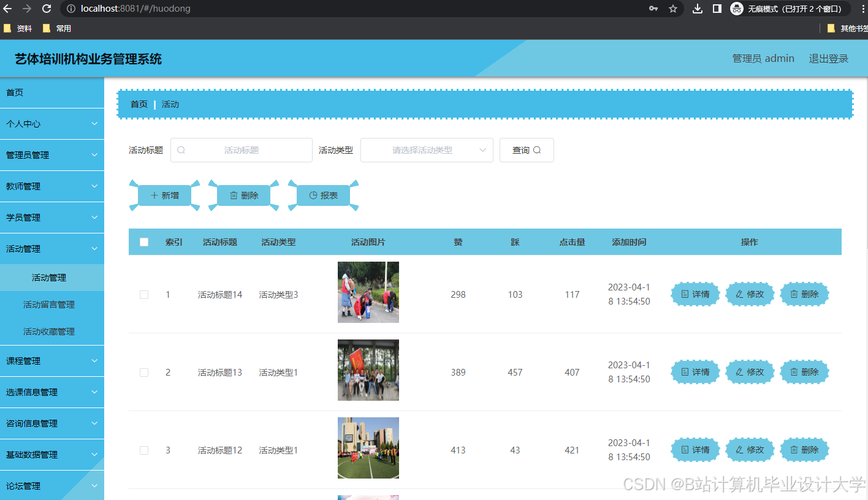868x500 pixels.
Task: Click 删除 for 活动标题13 row
Action: pos(804,372)
